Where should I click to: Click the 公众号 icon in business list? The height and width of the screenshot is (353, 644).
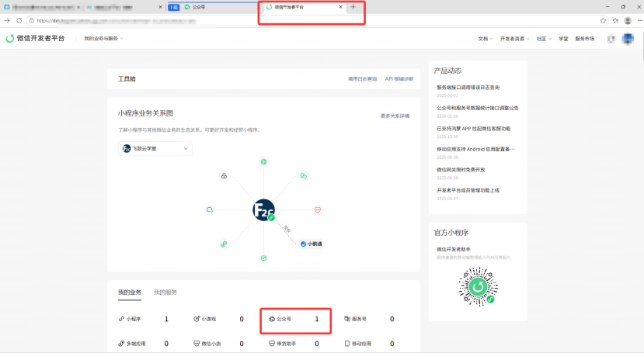coord(271,319)
